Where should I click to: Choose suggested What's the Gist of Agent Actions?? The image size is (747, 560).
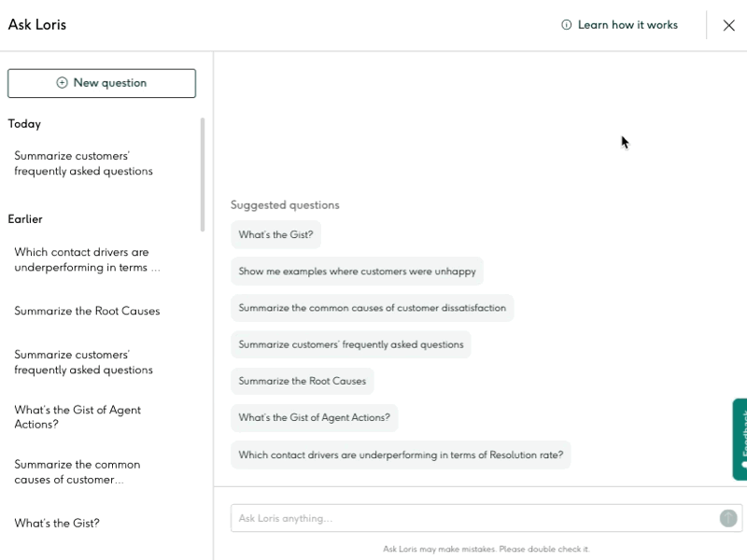point(314,417)
